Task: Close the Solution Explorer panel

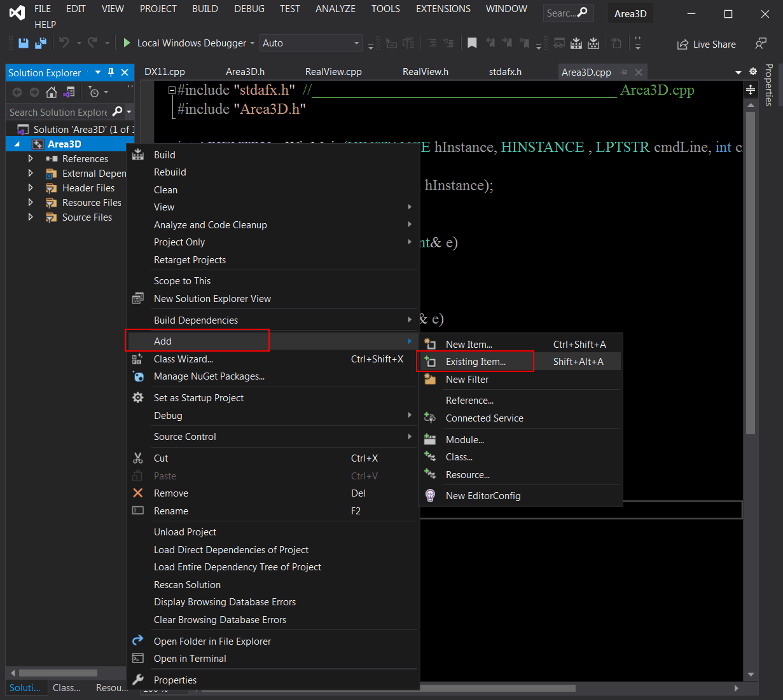Action: tap(125, 72)
